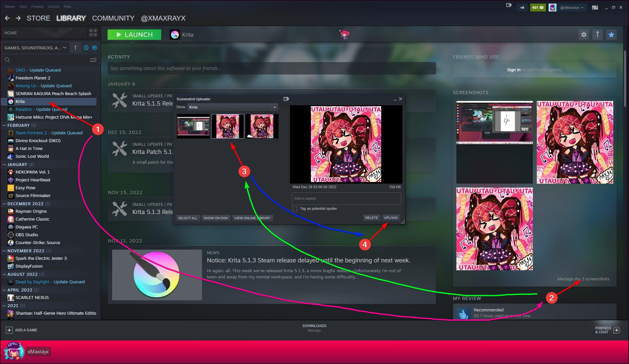Collapse the DECEMBER 2022 group
The width and height of the screenshot is (629, 364).
(4, 204)
